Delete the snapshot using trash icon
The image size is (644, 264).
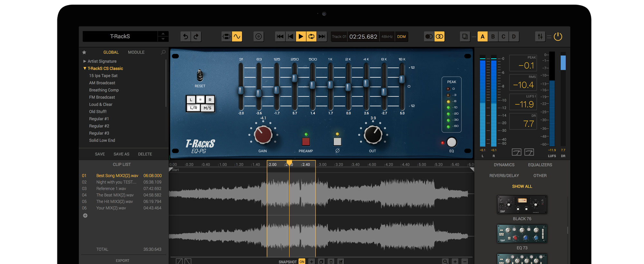(x=331, y=261)
